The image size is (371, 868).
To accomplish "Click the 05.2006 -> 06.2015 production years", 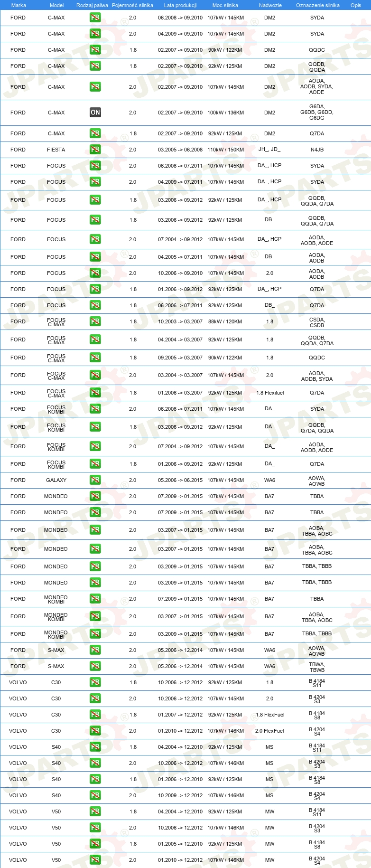I will point(180,480).
